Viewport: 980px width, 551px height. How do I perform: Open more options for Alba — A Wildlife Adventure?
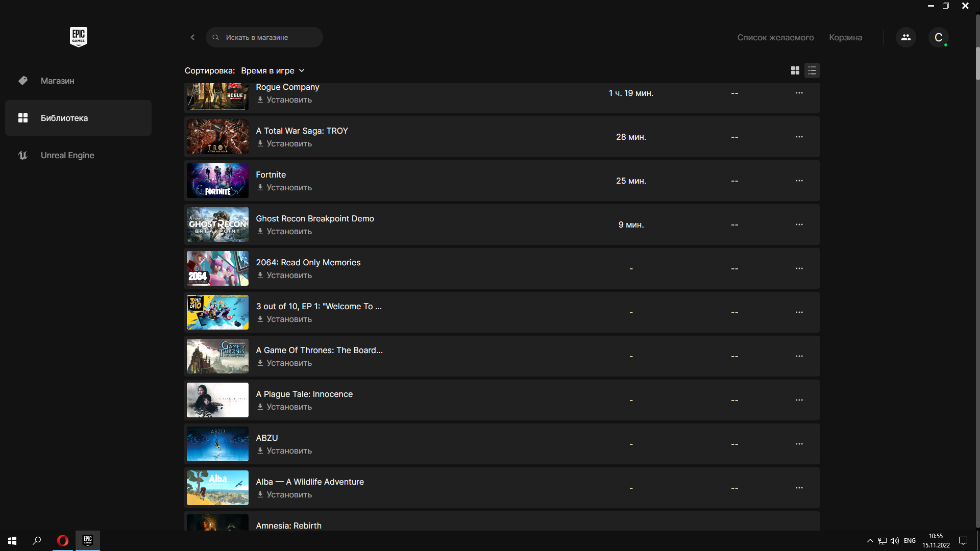pyautogui.click(x=799, y=488)
